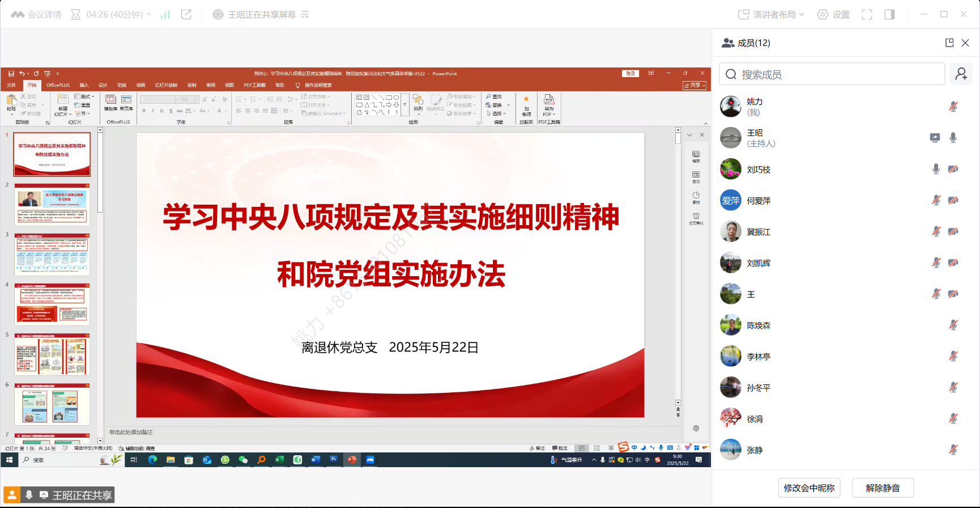Unmute 姚力's muted microphone

(x=953, y=107)
